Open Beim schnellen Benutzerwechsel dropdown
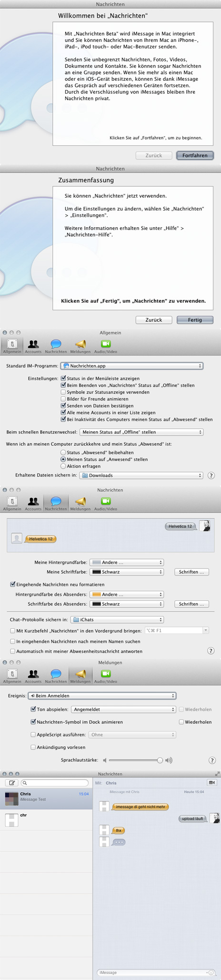The width and height of the screenshot is (221, 980). (x=141, y=432)
